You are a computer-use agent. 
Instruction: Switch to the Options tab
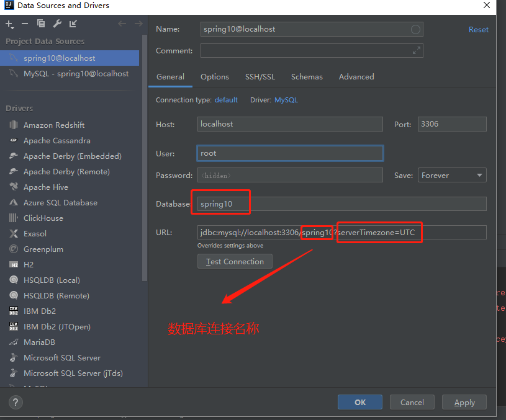(x=214, y=77)
